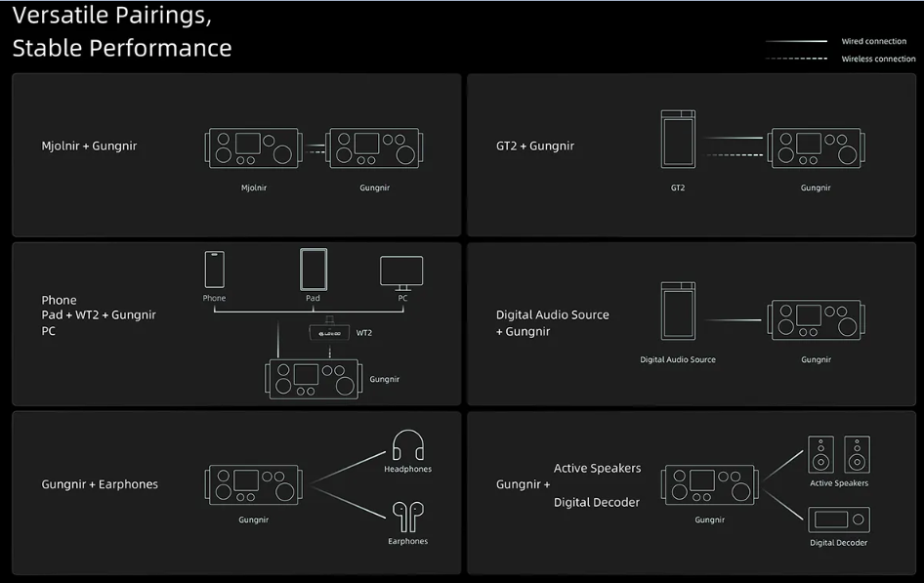Image resolution: width=924 pixels, height=583 pixels.
Task: Click the 'Wired connection' legend label
Action: point(874,41)
